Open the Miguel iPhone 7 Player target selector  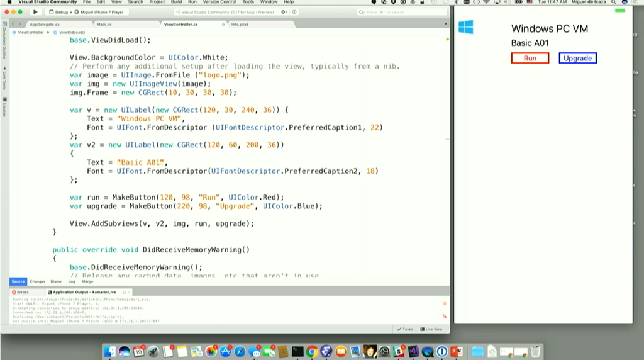[x=99, y=13]
